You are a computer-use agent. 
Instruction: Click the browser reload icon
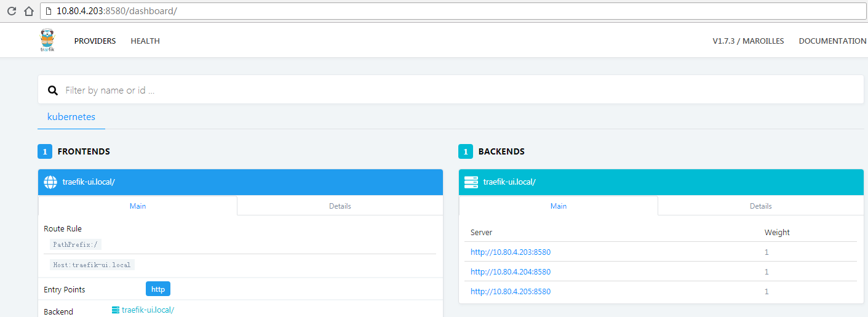(12, 11)
